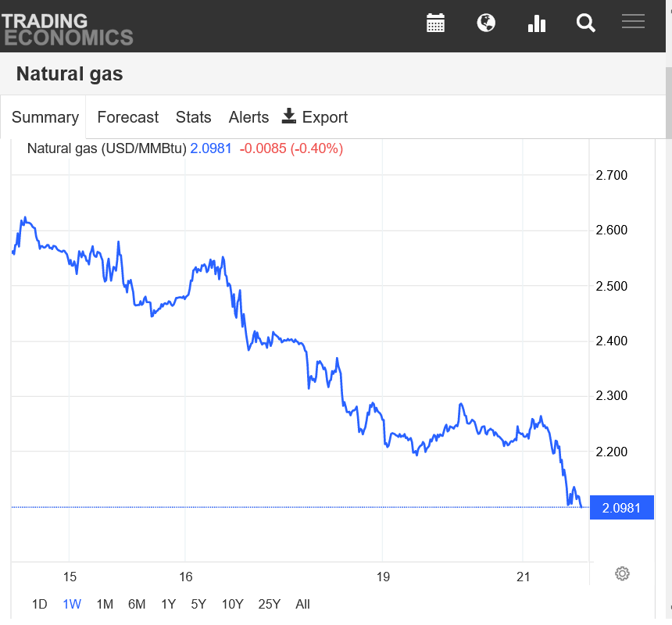This screenshot has width=672, height=625.
Task: Choose the 6M time range
Action: [137, 604]
